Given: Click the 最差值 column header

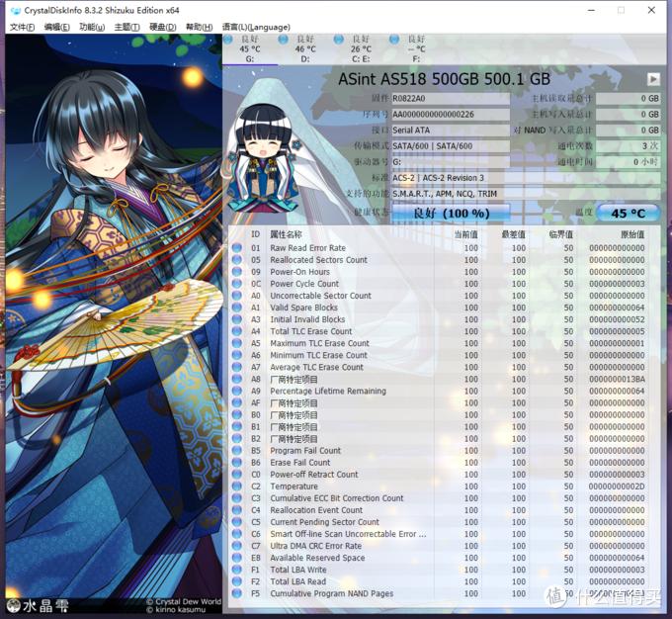Looking at the screenshot, I should click(514, 234).
